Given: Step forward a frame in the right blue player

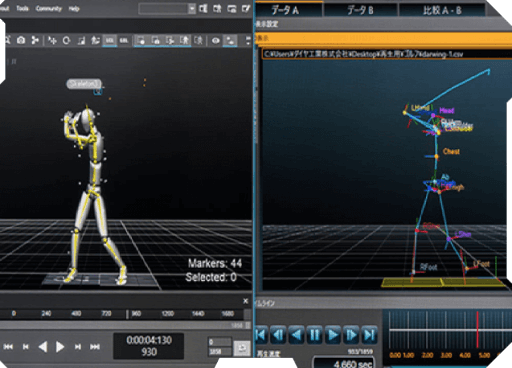Looking at the screenshot, I should point(351,335).
